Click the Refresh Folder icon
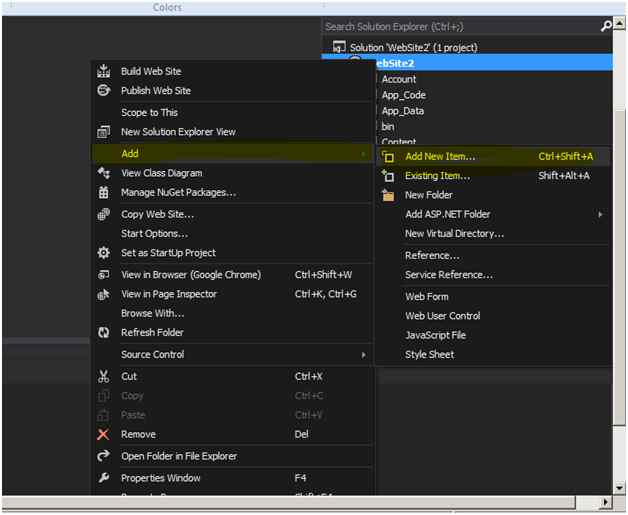The height and width of the screenshot is (515, 628). [102, 333]
